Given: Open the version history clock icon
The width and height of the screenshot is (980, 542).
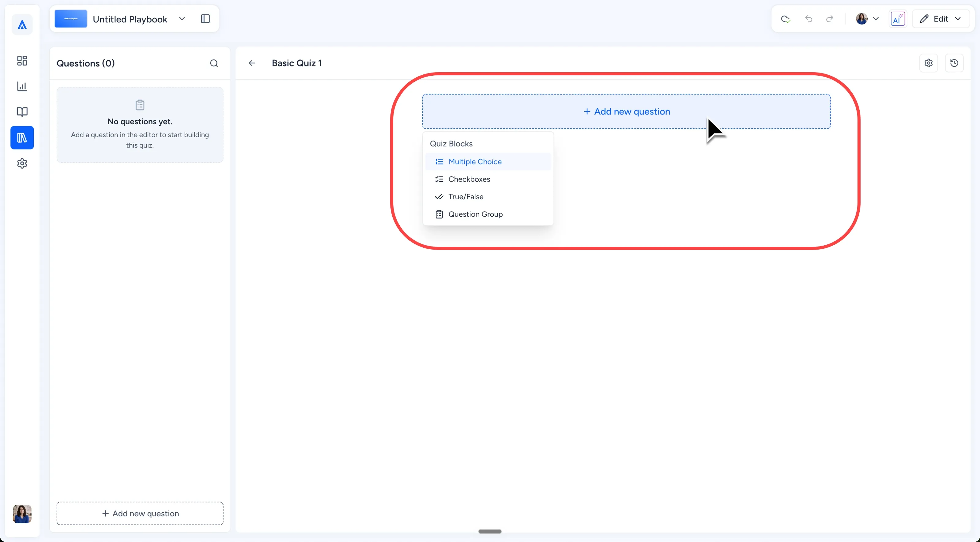Looking at the screenshot, I should coord(954,63).
